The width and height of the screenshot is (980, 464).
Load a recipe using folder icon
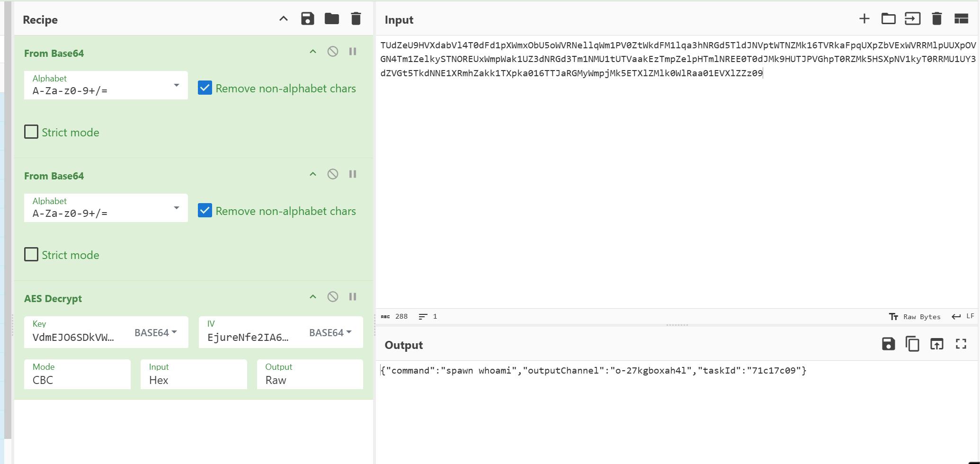331,19
